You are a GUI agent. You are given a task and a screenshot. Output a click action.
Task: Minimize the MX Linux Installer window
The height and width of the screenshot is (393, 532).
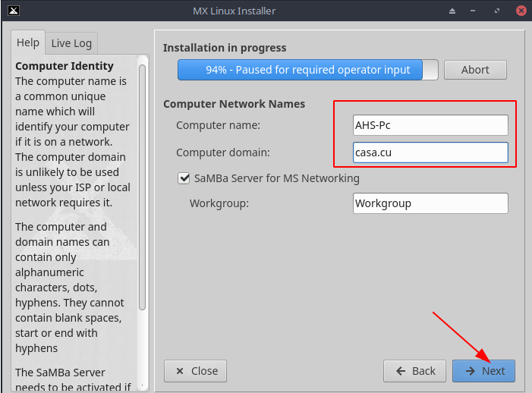click(x=473, y=11)
